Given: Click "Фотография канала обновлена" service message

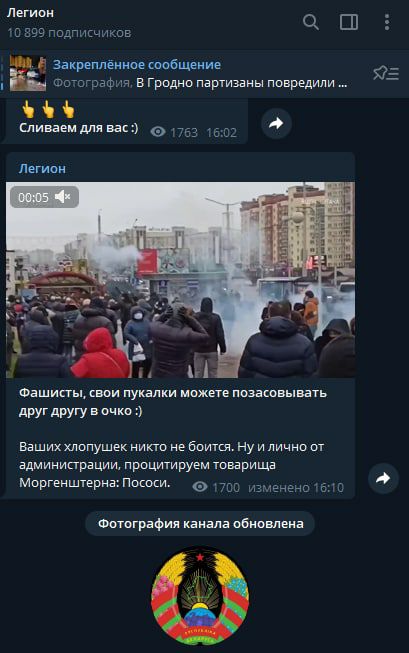Looking at the screenshot, I should click(200, 523).
